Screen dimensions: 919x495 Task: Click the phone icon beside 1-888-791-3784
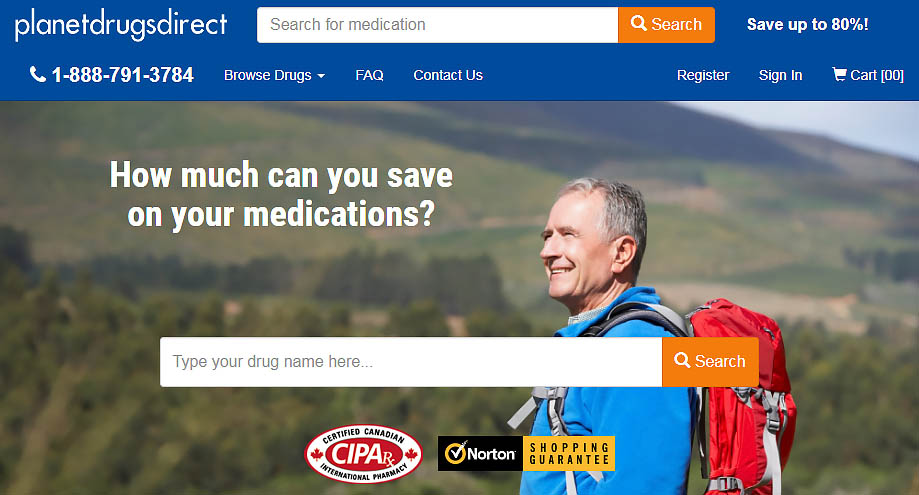tap(38, 74)
